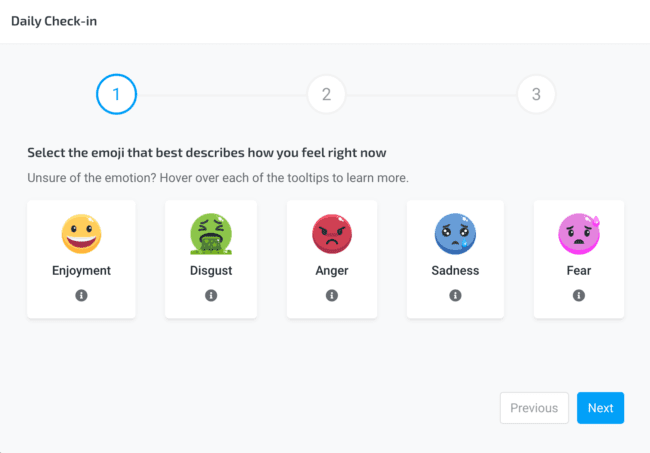Click the info icon under Enjoyment
Image resolution: width=650 pixels, height=453 pixels.
point(81,295)
